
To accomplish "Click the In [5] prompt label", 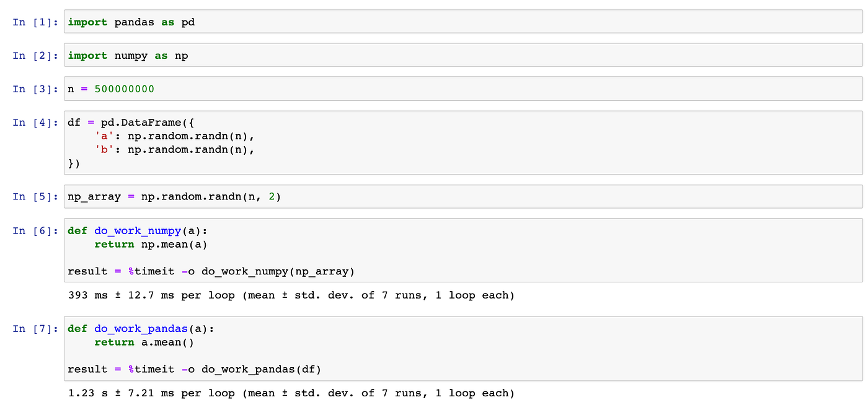I will pos(35,197).
